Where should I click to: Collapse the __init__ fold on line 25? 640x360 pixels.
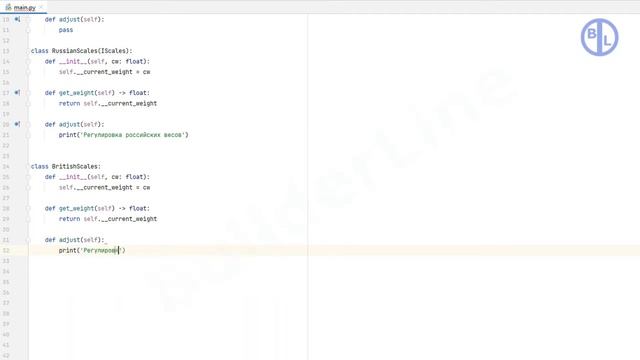[28, 177]
